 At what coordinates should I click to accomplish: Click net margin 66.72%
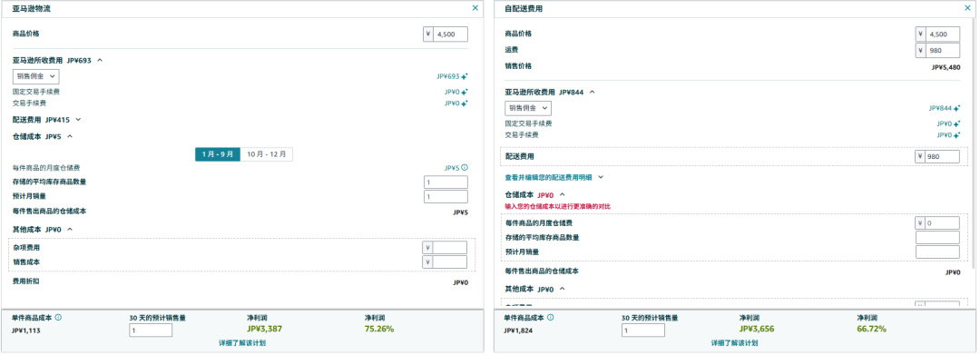pos(872,329)
